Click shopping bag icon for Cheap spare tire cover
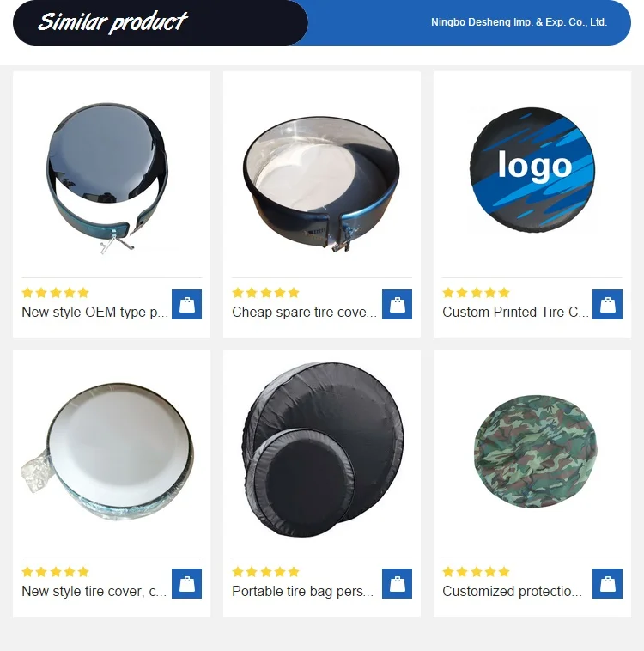644x651 pixels. (x=397, y=304)
